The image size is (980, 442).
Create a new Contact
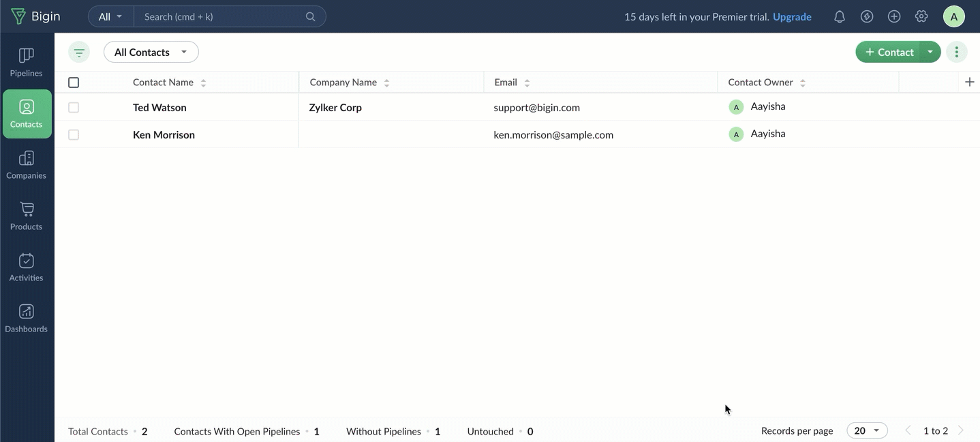tap(888, 52)
